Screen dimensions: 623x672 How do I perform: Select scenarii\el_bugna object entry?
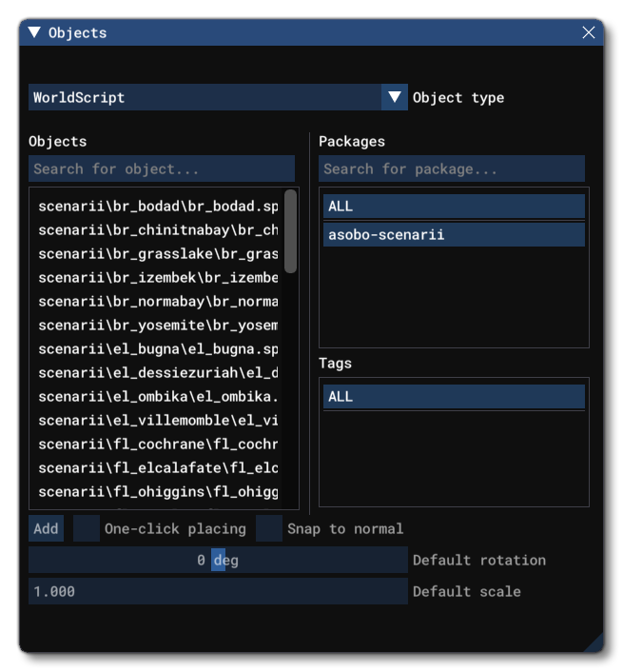coord(158,349)
